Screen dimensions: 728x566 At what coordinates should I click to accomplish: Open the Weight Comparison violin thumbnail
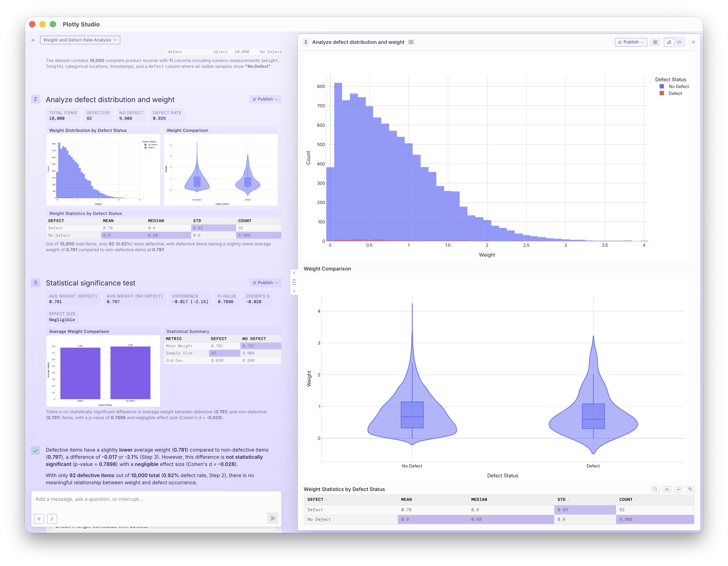click(x=221, y=170)
